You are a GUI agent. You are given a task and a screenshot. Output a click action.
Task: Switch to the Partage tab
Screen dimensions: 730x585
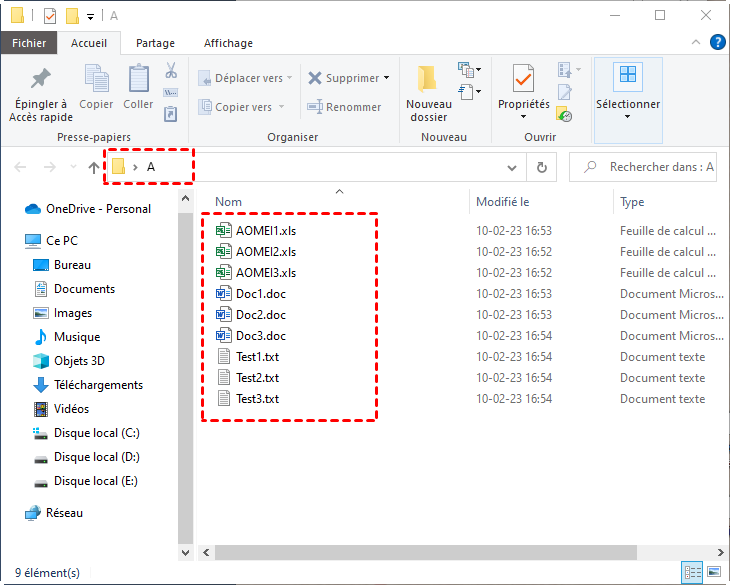pos(155,43)
